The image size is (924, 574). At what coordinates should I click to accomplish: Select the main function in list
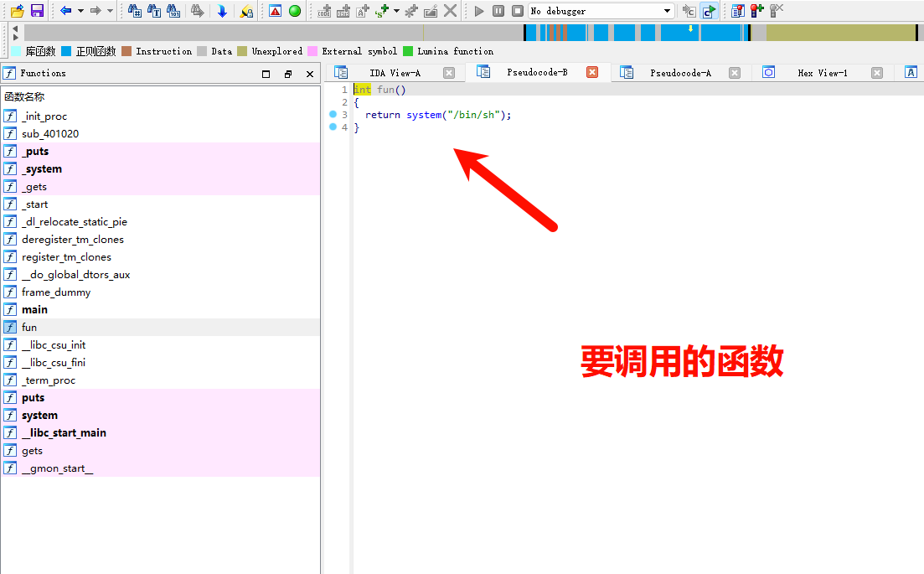pyautogui.click(x=34, y=310)
